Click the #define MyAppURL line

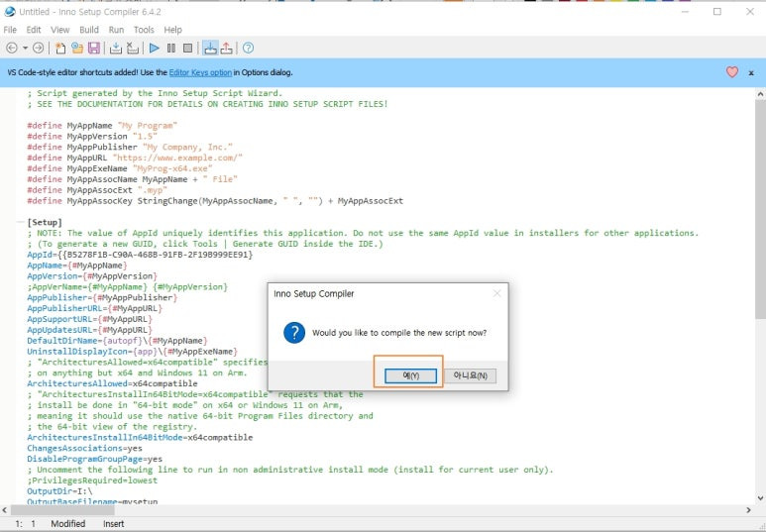135,158
